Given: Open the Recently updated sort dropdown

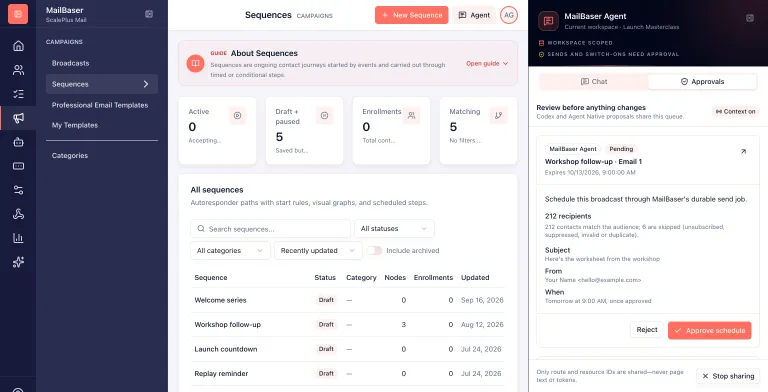Looking at the screenshot, I should 318,250.
